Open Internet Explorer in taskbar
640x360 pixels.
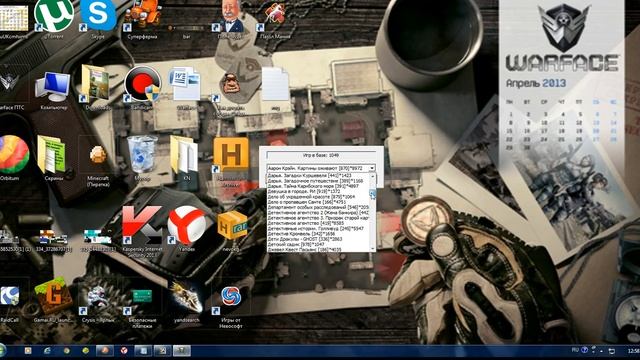click(x=47, y=351)
